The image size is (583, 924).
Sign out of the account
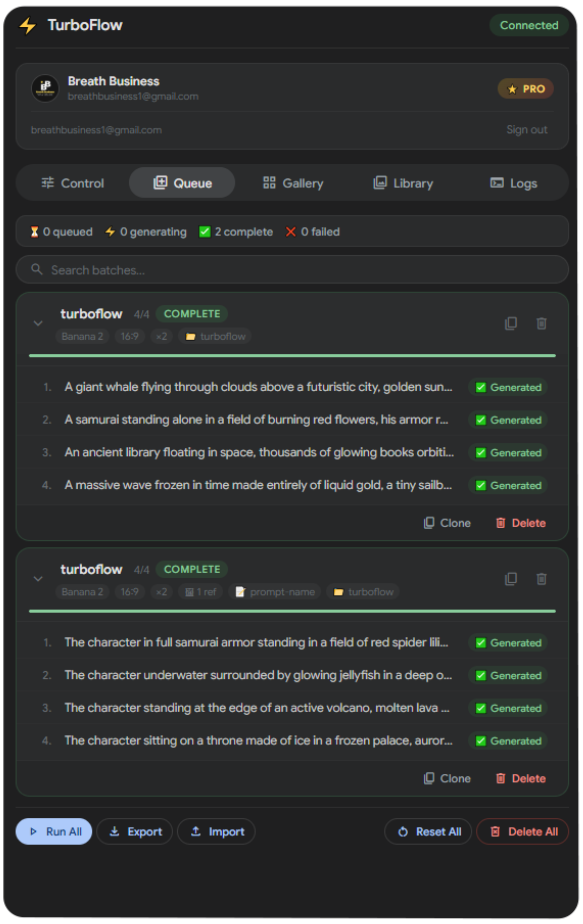tap(527, 130)
